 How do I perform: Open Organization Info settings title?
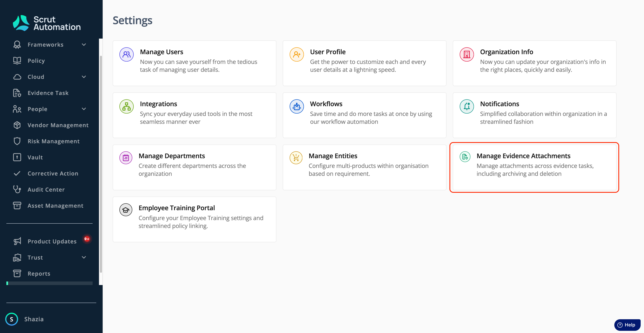[x=506, y=52]
